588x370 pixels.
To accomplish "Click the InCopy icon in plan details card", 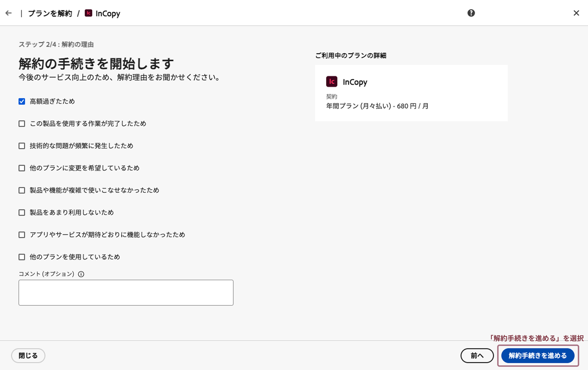I will 332,82.
